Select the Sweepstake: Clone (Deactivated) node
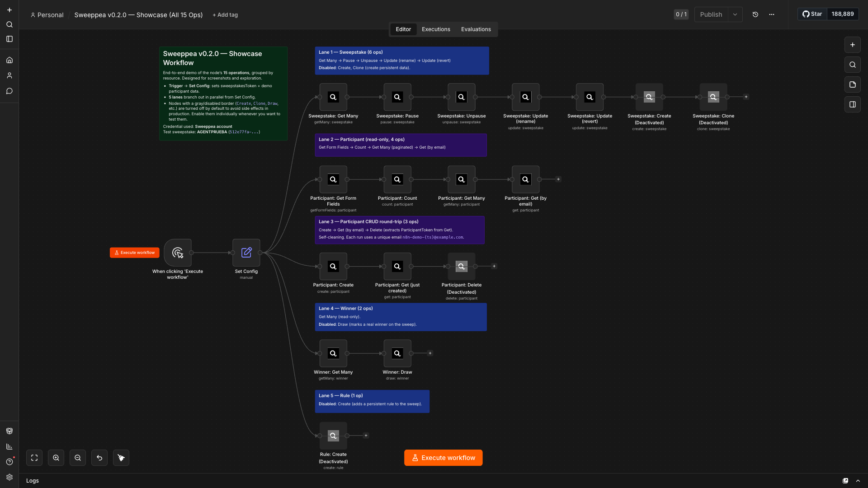 point(713,97)
